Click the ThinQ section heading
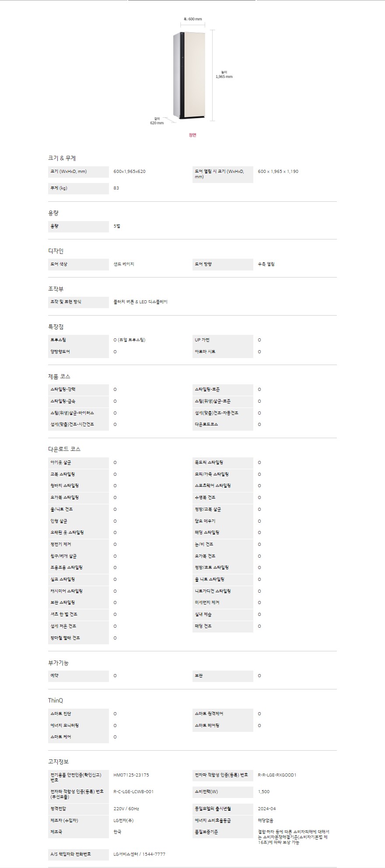This screenshot has height=868, width=385. pos(56,701)
